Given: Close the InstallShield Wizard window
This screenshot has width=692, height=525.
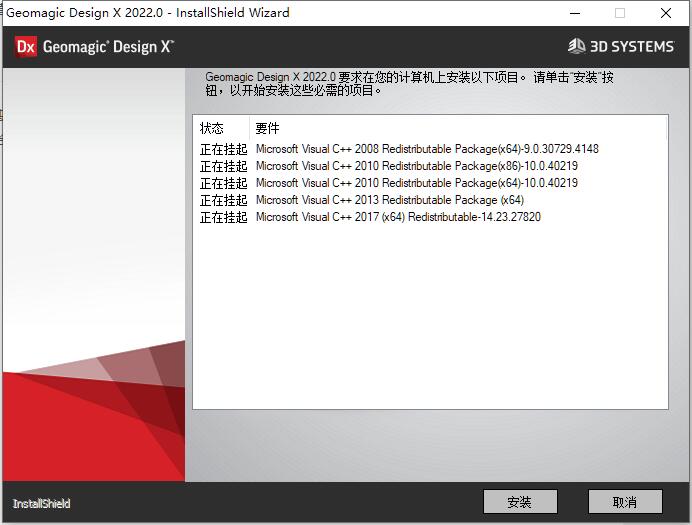Looking at the screenshot, I should (666, 13).
